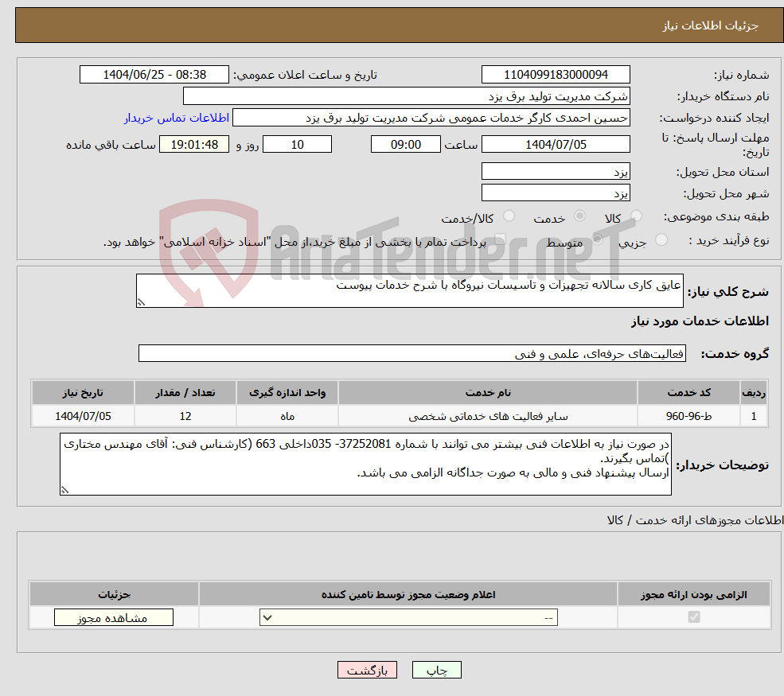The height and width of the screenshot is (696, 784).
Task: Click the remaining time 19:01:48 field
Action: click(x=194, y=144)
